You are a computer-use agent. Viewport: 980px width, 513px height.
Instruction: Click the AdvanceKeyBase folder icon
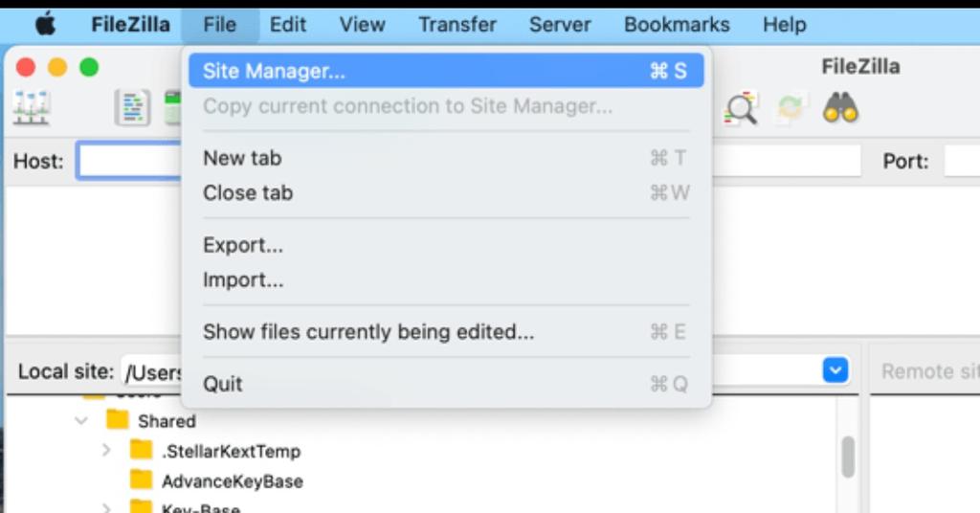[x=142, y=480]
